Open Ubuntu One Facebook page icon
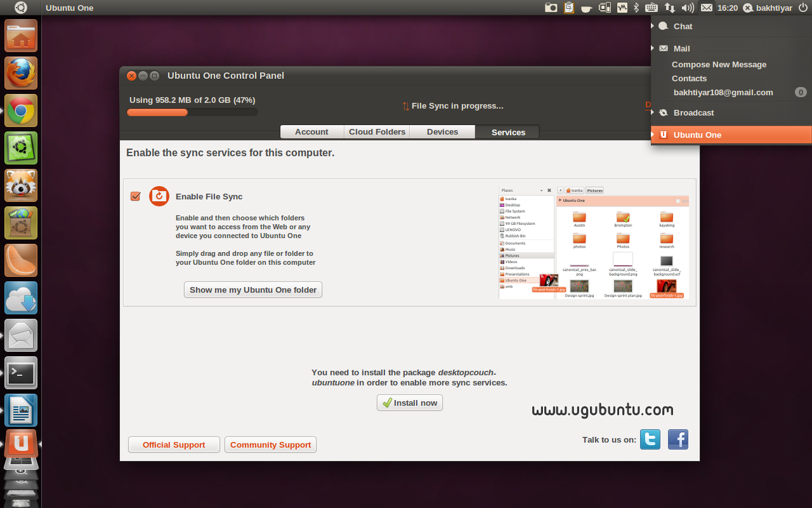 point(678,439)
